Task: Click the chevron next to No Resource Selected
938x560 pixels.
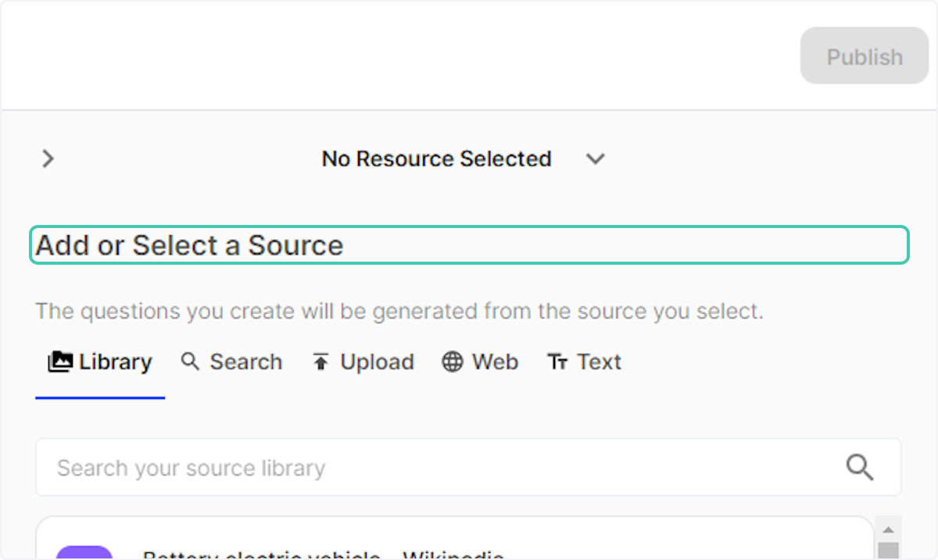Action: tap(596, 159)
